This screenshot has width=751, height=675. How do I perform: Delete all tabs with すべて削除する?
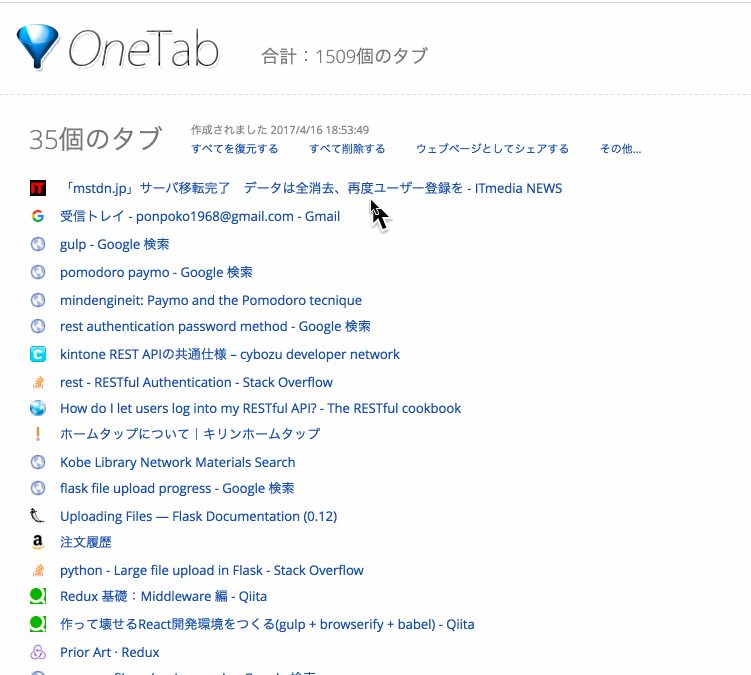pos(347,149)
